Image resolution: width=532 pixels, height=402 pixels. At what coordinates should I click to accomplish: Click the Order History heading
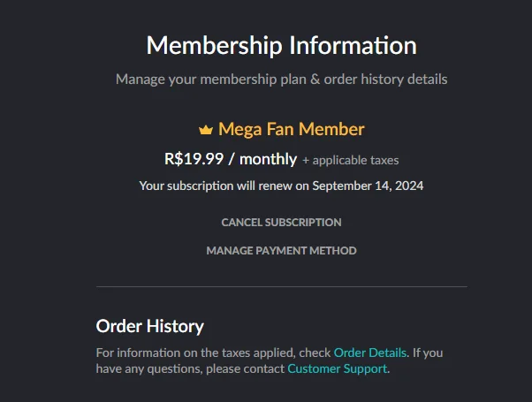tap(150, 326)
